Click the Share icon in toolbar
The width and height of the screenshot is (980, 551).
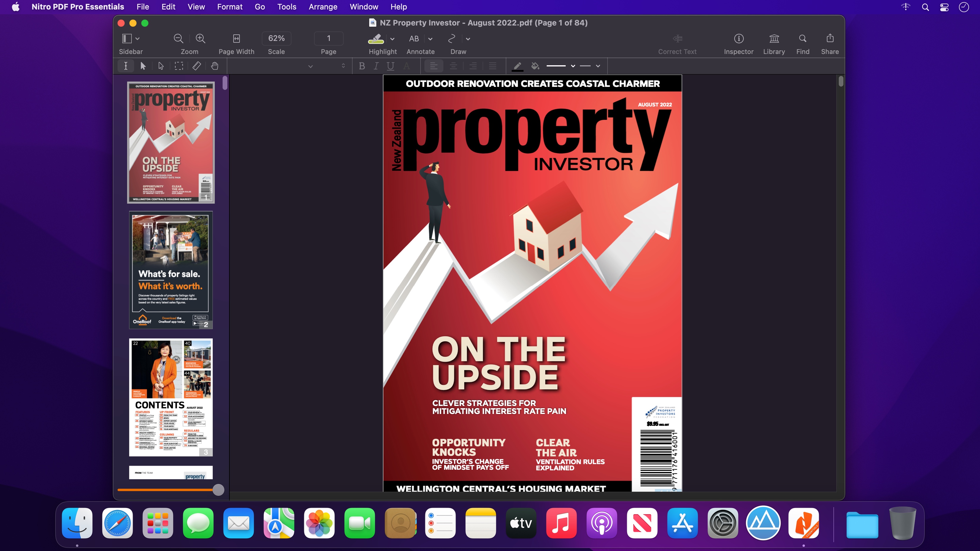[830, 39]
